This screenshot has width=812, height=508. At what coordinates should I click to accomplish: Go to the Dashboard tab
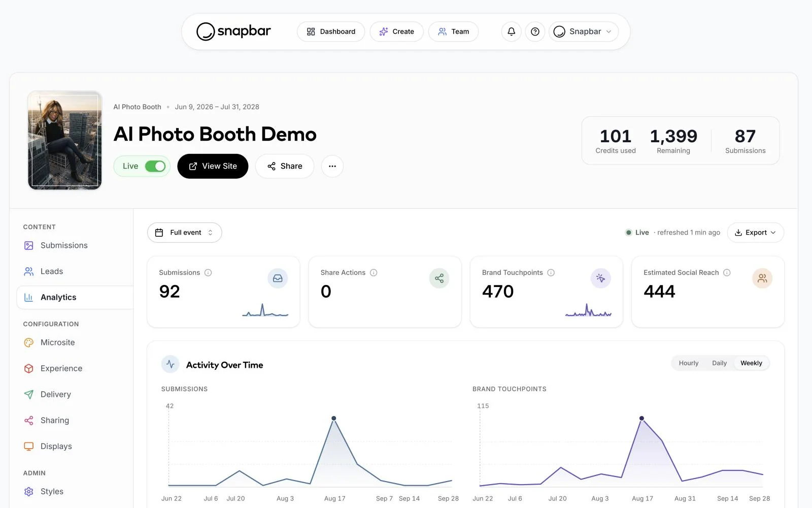tap(331, 31)
